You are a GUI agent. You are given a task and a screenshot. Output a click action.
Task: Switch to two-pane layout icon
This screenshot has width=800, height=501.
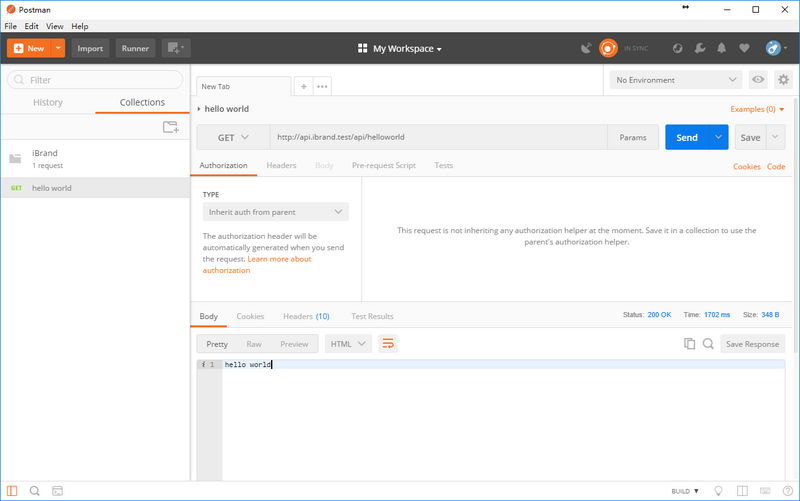point(742,491)
